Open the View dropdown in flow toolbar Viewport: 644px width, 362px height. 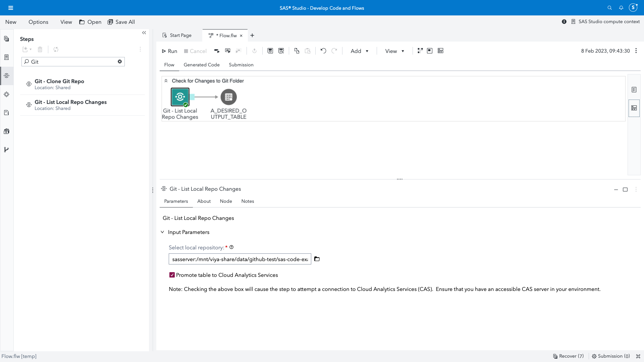pos(394,51)
